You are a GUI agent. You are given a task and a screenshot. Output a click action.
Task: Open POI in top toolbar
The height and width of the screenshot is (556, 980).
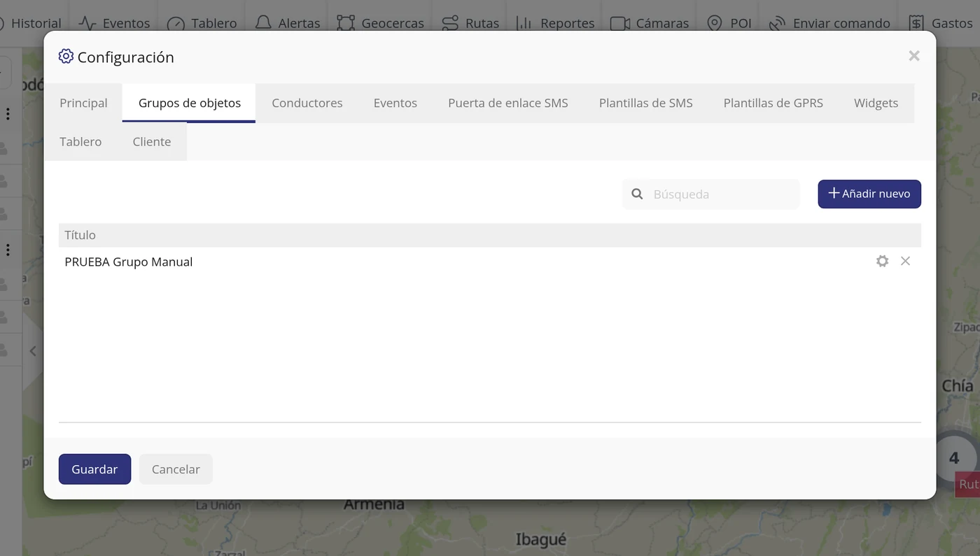click(729, 23)
